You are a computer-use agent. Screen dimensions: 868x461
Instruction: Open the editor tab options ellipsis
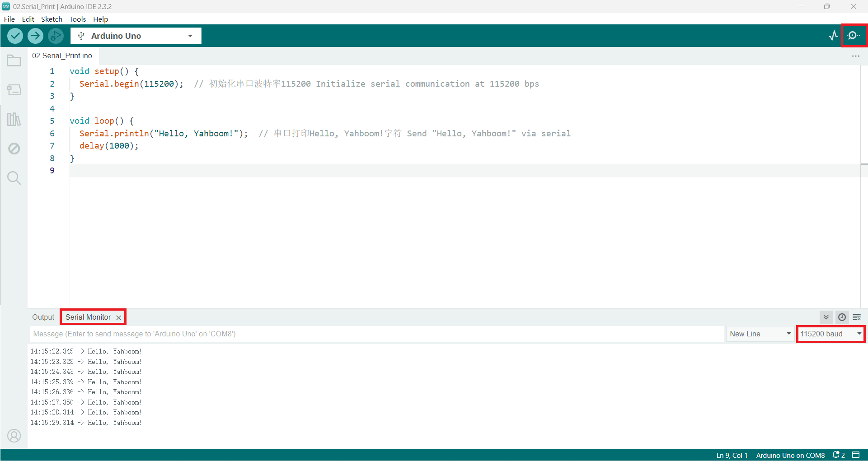856,56
